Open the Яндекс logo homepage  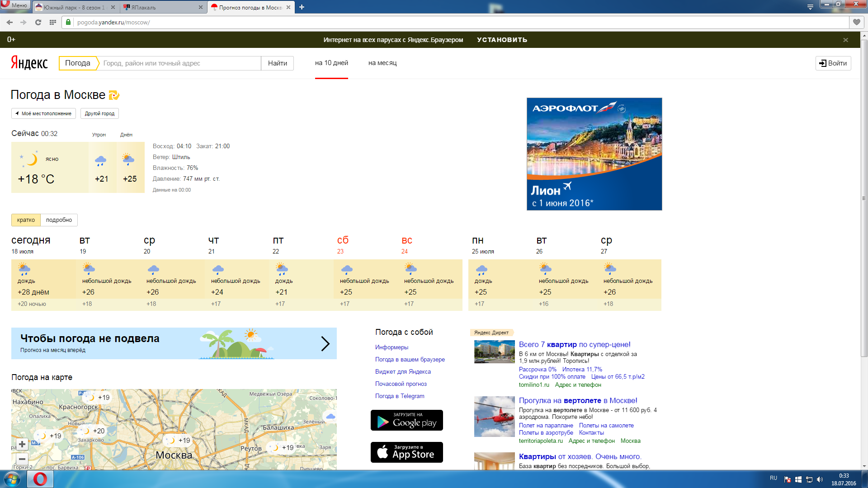(x=29, y=63)
